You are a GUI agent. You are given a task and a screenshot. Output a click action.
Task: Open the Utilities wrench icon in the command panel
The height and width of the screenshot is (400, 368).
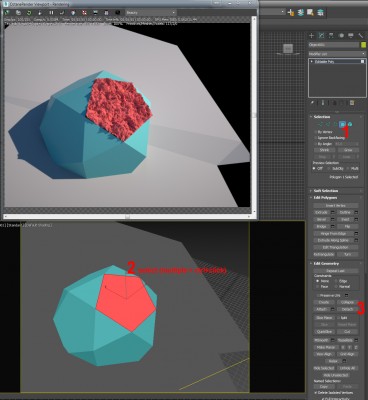[x=361, y=36]
